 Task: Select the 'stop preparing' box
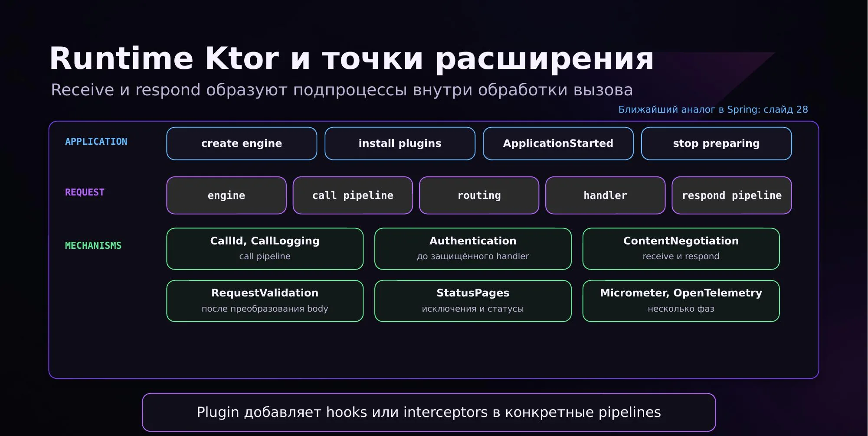click(x=716, y=143)
